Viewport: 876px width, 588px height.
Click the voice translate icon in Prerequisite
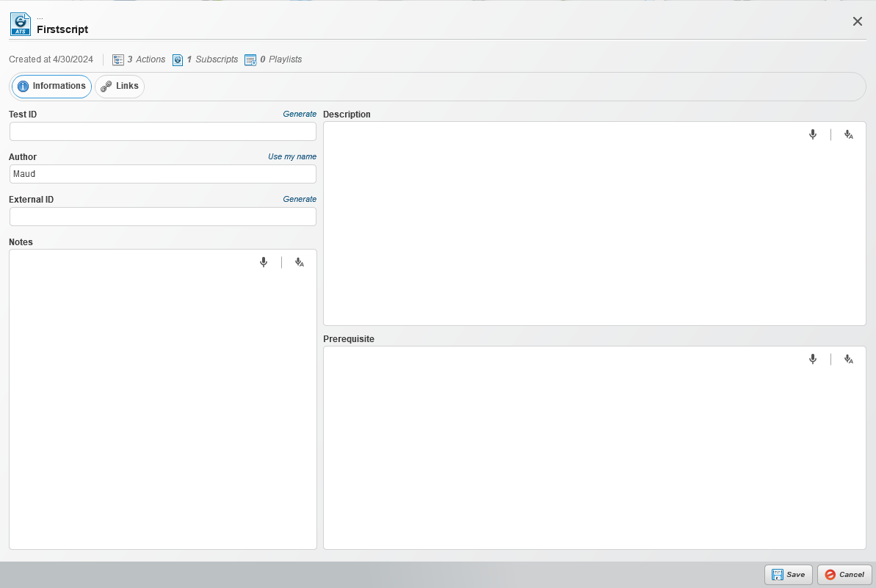click(849, 359)
